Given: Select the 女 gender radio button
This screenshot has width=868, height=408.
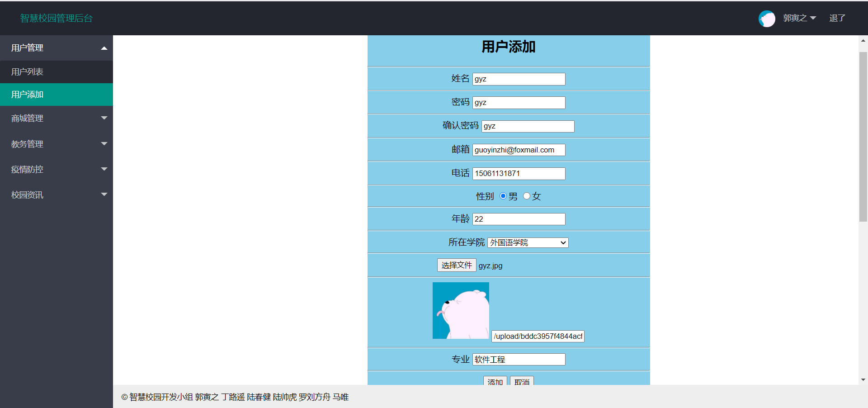Looking at the screenshot, I should pyautogui.click(x=526, y=196).
